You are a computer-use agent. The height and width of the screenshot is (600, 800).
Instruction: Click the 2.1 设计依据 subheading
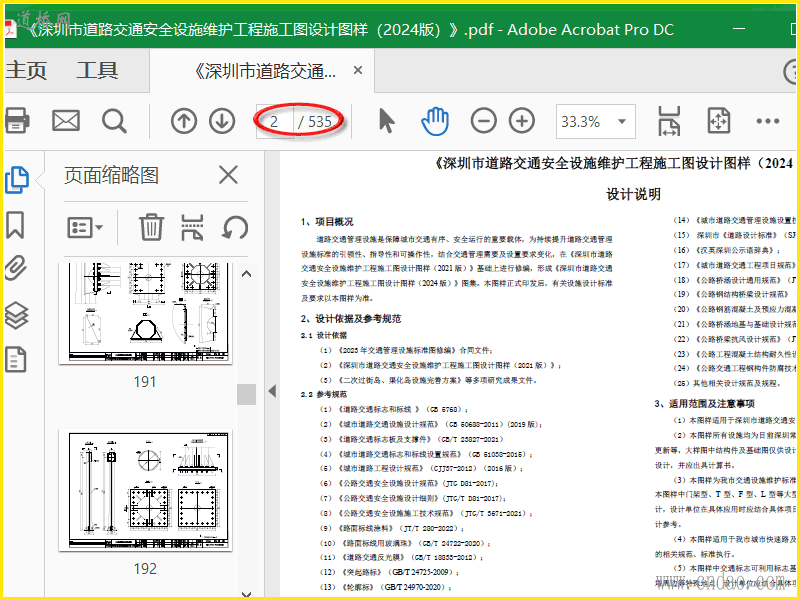[x=324, y=335]
